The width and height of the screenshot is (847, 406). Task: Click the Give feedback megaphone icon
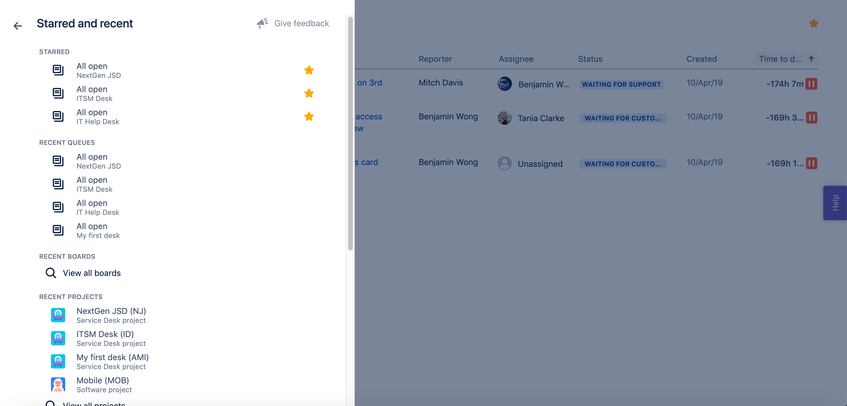coord(262,23)
